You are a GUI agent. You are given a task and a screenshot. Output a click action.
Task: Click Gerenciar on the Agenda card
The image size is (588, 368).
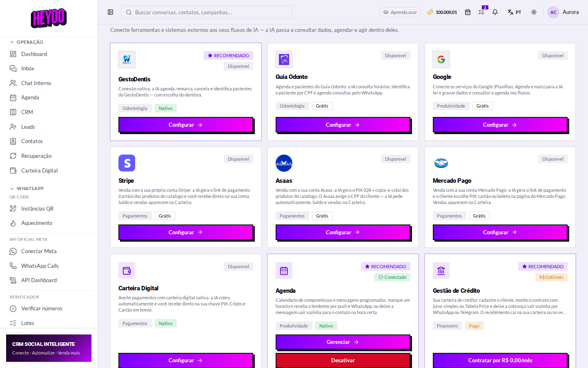(343, 342)
